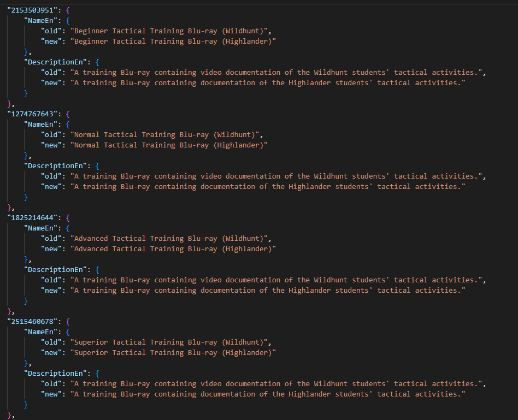Click "Superior Tactical Training Blu-ray (Wildhunt)" string

169,342
